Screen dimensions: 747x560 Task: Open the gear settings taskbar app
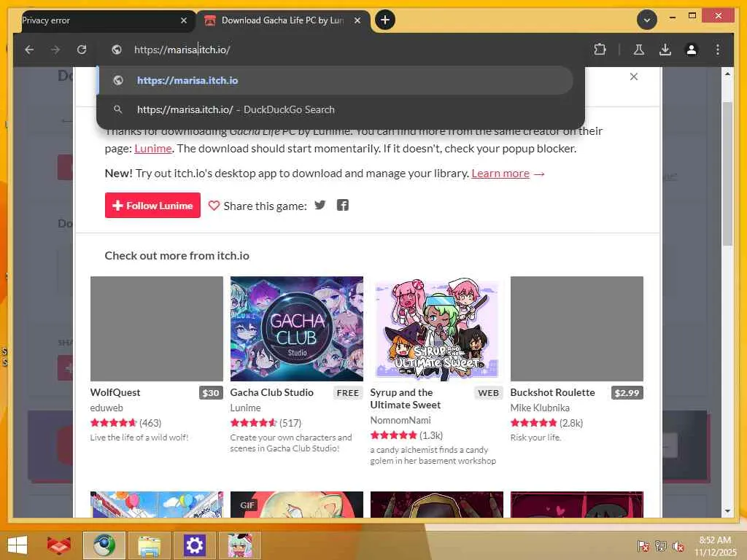[194, 545]
